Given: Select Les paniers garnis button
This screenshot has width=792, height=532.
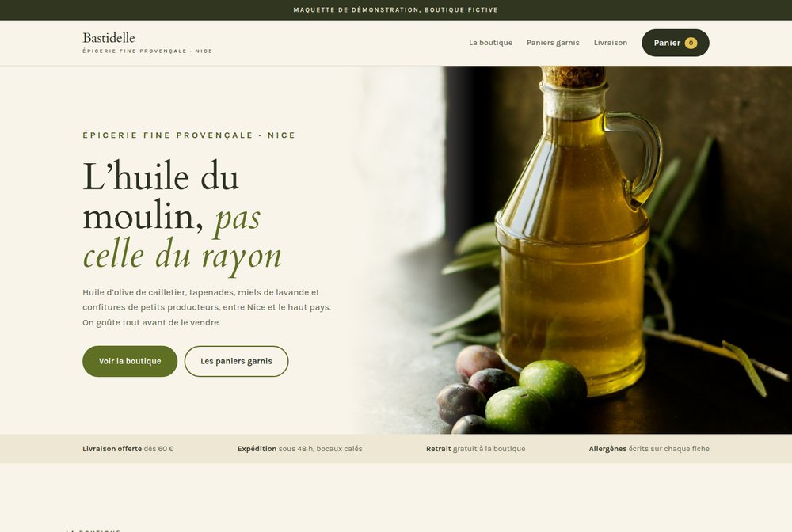Looking at the screenshot, I should pyautogui.click(x=236, y=361).
